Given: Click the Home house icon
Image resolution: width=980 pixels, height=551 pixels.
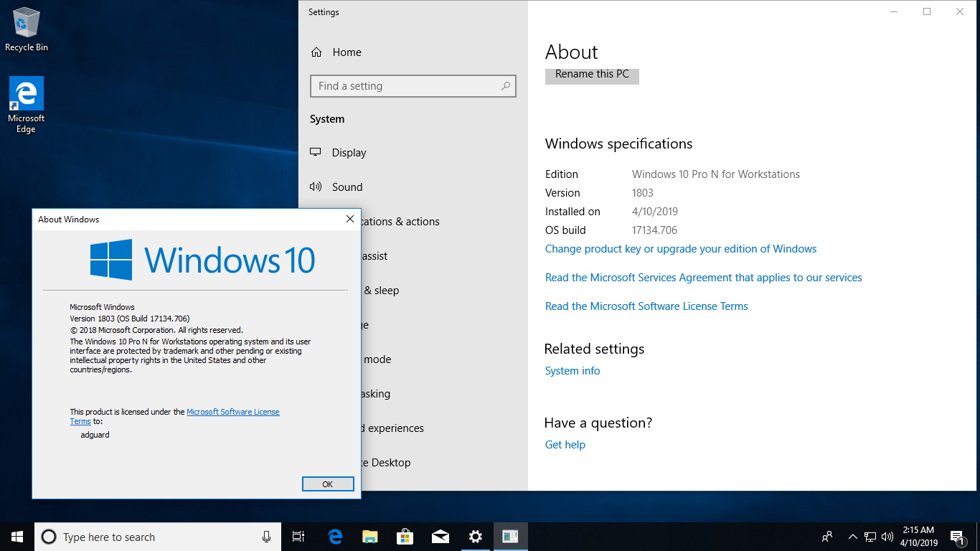Looking at the screenshot, I should click(x=316, y=52).
